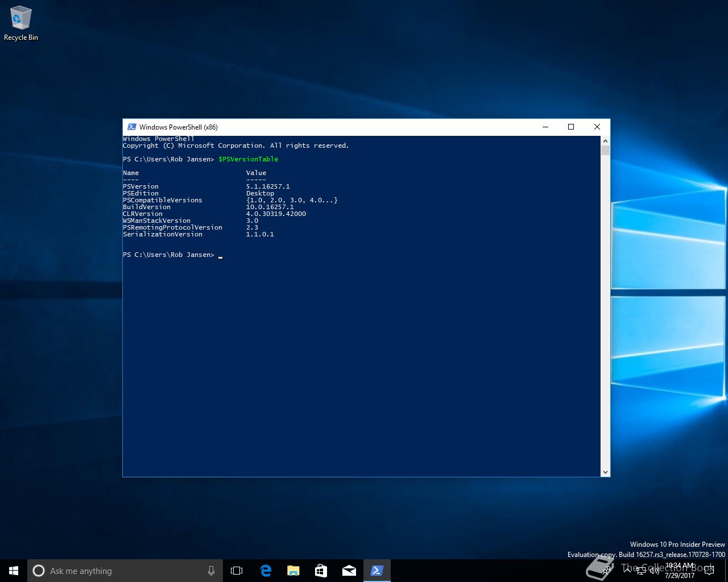This screenshot has width=728, height=582.
Task: Click the BuildVersion value 10.0.16257.1
Action: pos(270,207)
